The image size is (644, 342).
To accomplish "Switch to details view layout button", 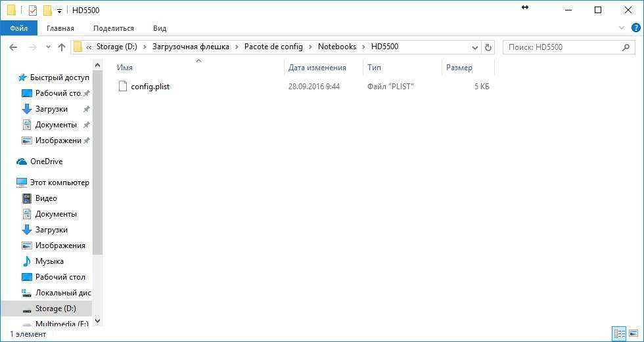I will coord(618,333).
